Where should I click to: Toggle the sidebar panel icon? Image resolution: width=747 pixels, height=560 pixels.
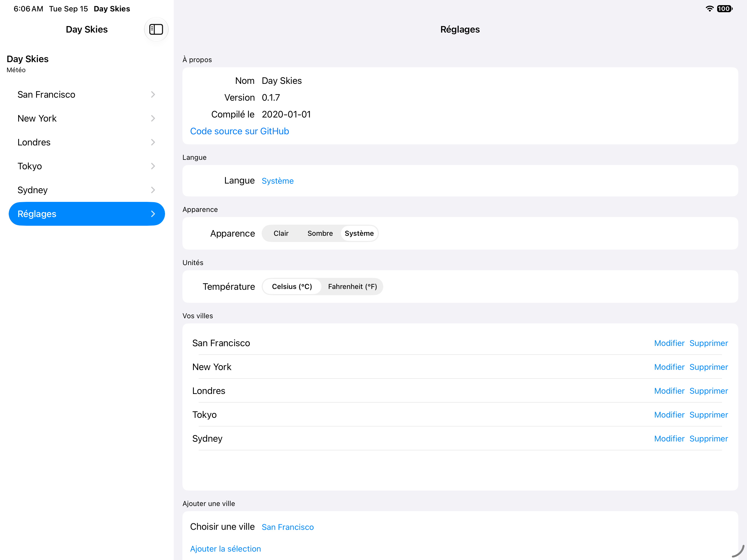coord(156,29)
